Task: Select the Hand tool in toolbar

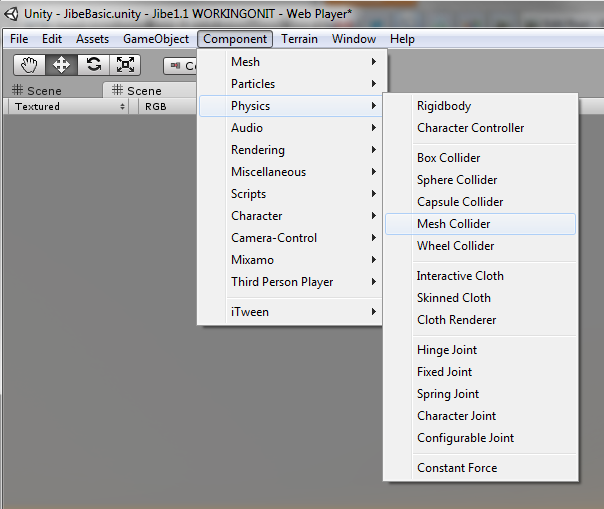Action: click(x=29, y=65)
